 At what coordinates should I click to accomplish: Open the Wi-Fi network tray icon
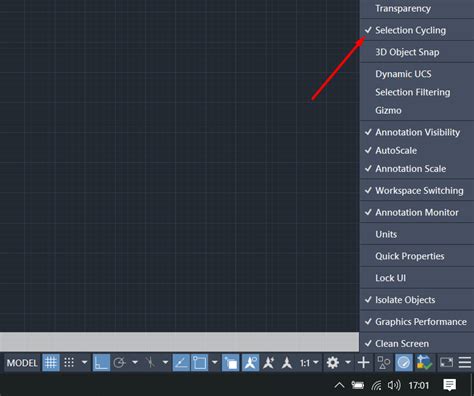(x=376, y=386)
